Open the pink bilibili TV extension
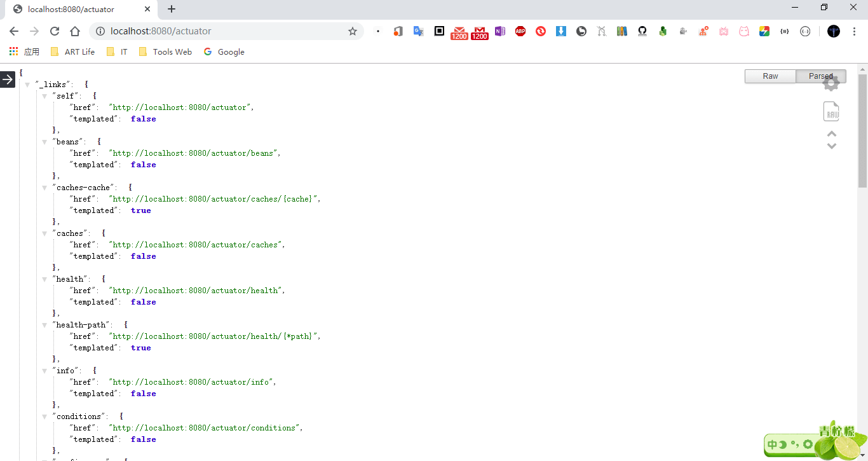 point(724,31)
